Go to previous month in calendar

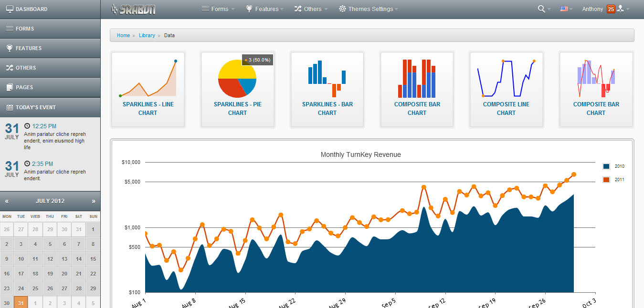tap(7, 201)
